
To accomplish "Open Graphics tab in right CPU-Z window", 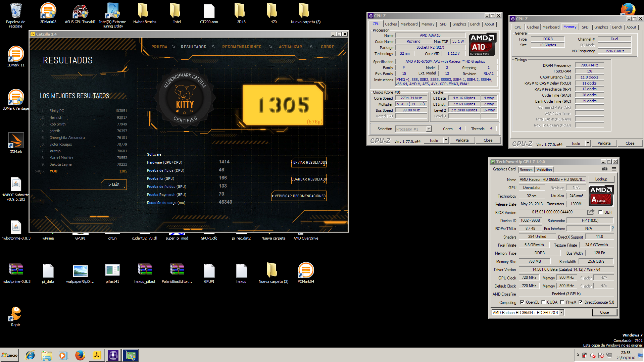I will 601,27.
